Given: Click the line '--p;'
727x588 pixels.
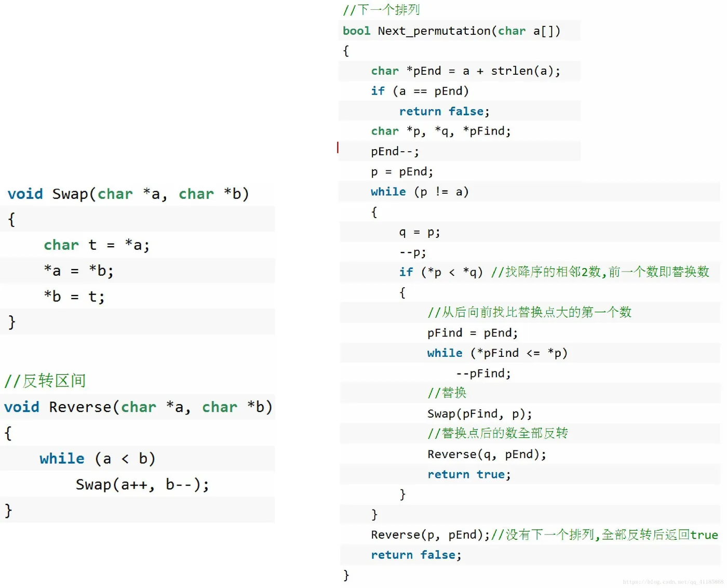Looking at the screenshot, I should (413, 252).
